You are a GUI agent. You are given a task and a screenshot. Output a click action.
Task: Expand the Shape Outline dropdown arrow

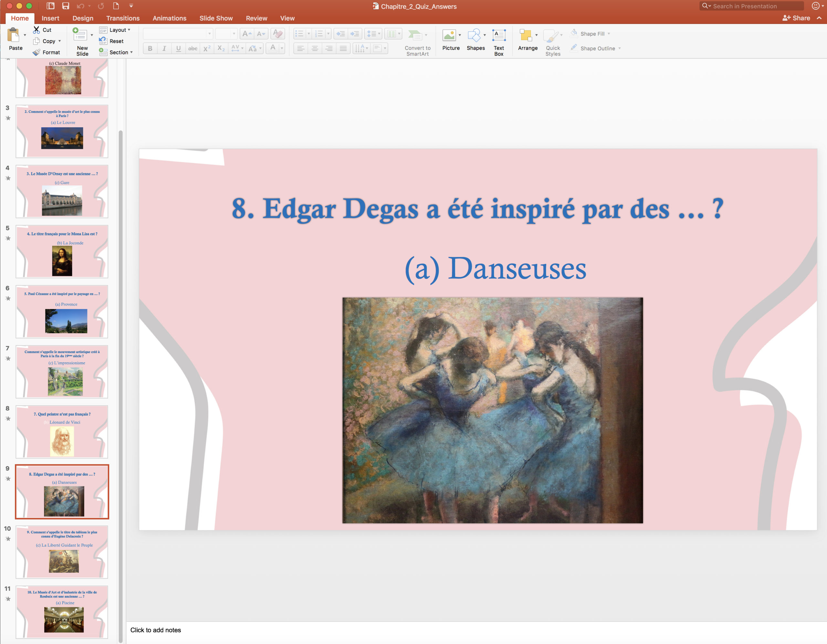click(x=620, y=48)
